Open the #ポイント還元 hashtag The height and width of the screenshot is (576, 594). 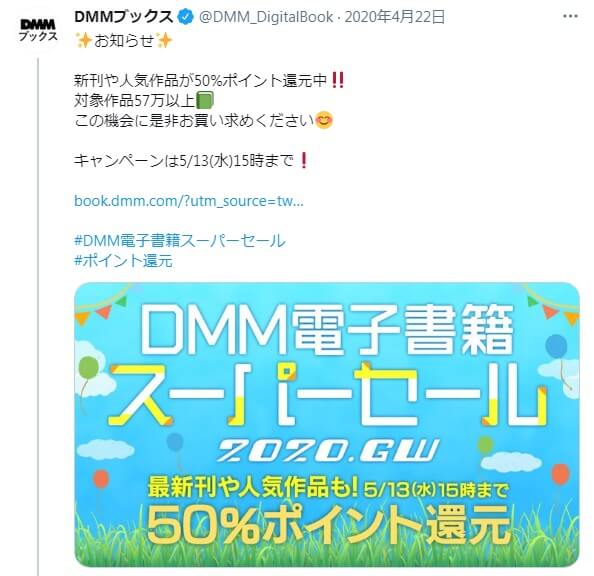(123, 261)
